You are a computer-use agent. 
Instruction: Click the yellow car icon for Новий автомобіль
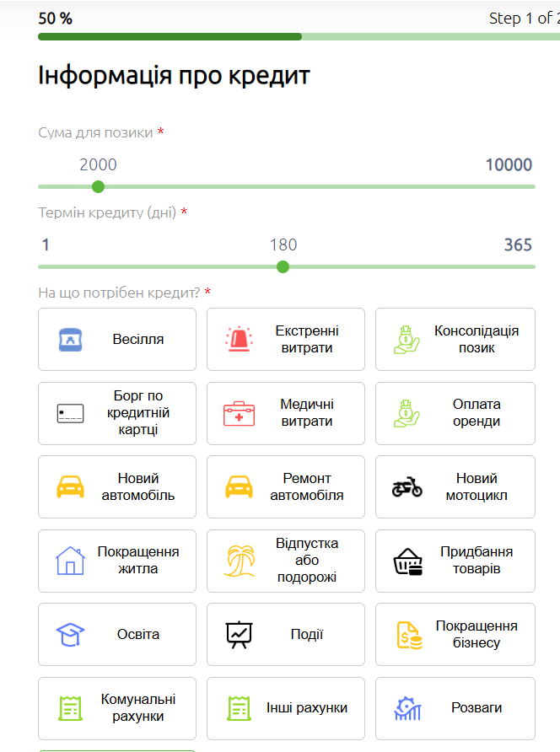pos(71,486)
